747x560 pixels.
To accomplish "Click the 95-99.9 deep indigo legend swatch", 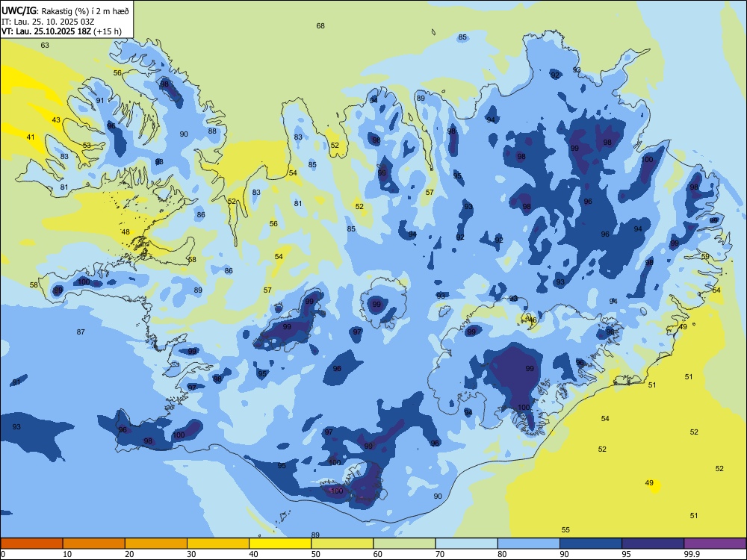I will [653, 544].
